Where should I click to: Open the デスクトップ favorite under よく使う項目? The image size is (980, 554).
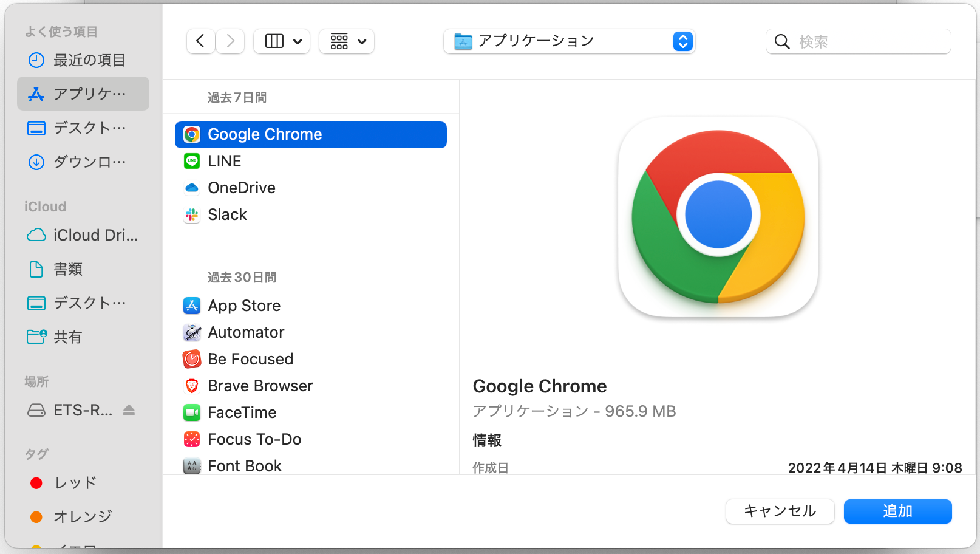click(83, 128)
